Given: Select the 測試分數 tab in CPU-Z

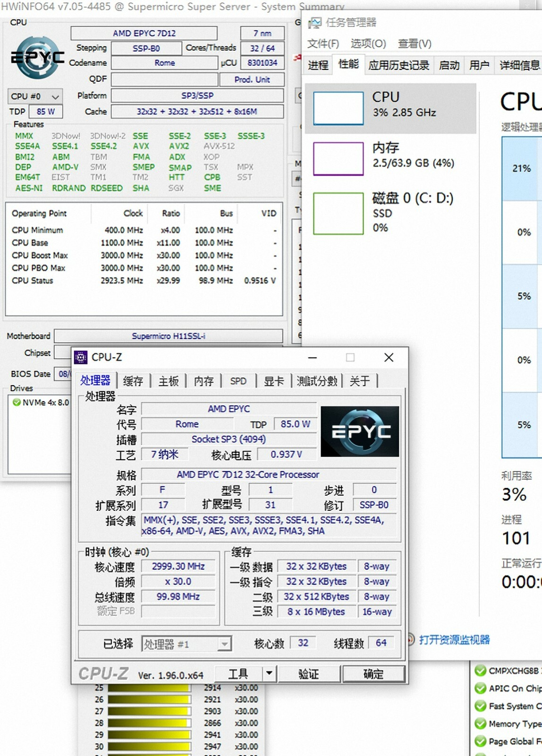Looking at the screenshot, I should pos(317,381).
